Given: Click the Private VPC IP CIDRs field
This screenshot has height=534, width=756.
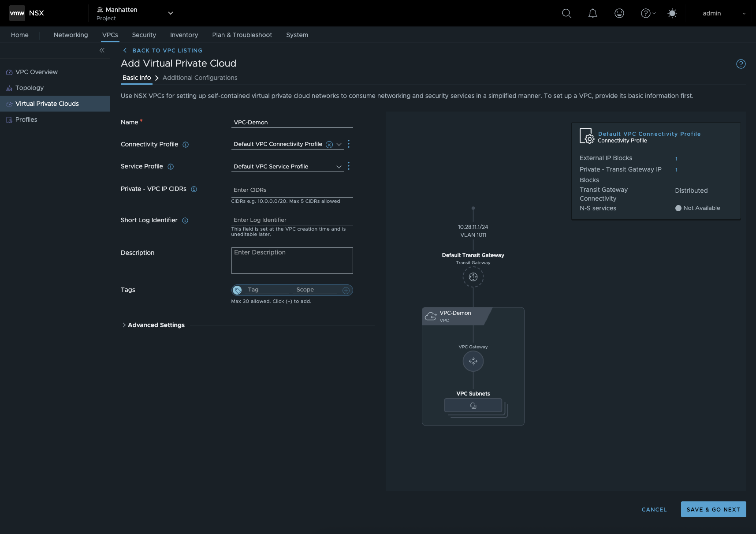Looking at the screenshot, I should click(292, 190).
